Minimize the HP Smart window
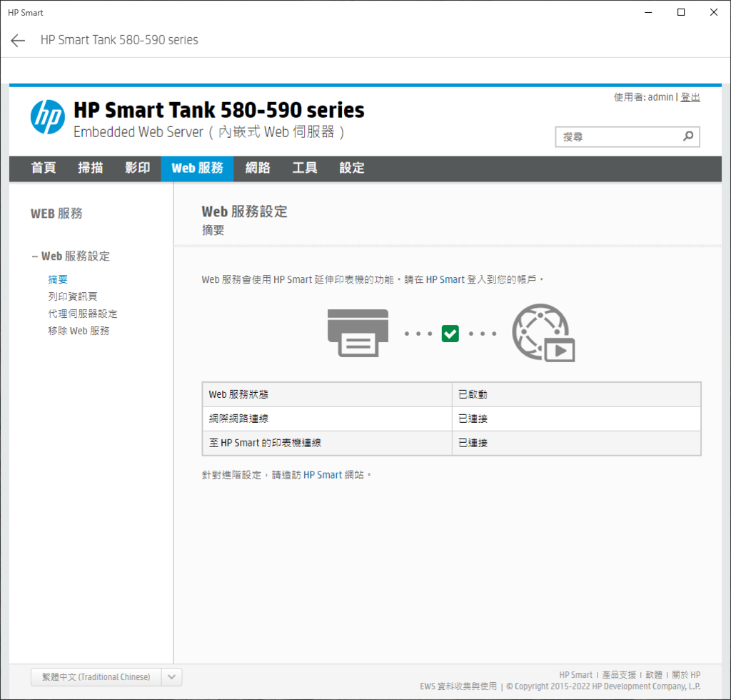Viewport: 731px width, 700px height. pyautogui.click(x=648, y=13)
